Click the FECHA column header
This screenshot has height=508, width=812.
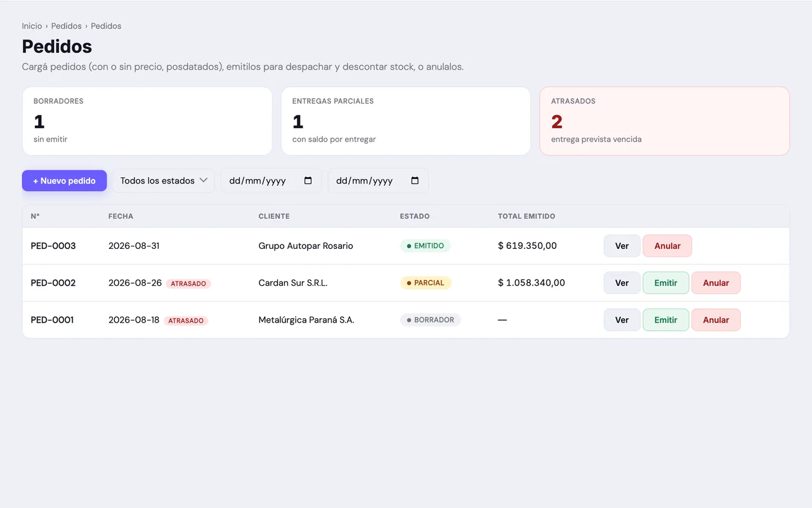pos(121,217)
